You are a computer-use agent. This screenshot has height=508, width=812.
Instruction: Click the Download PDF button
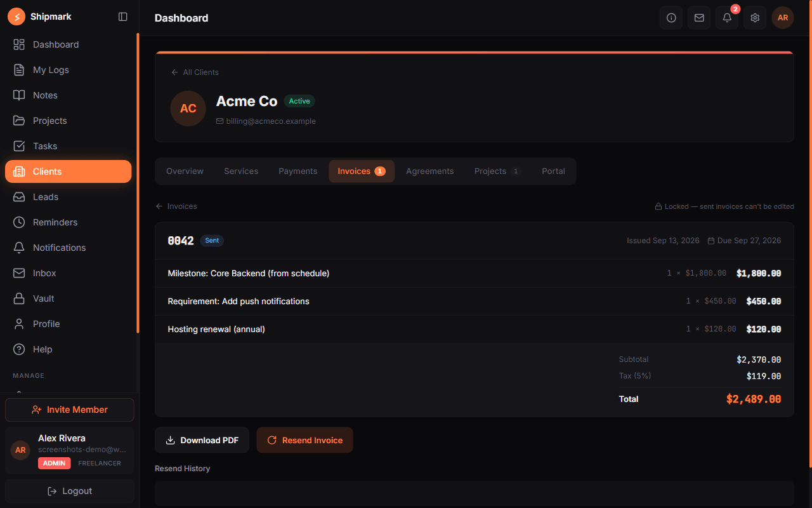pos(203,440)
